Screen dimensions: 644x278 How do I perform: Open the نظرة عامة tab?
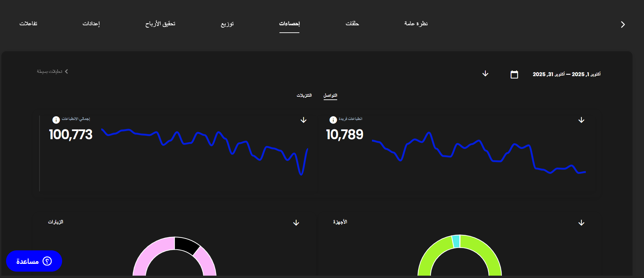[x=416, y=24]
